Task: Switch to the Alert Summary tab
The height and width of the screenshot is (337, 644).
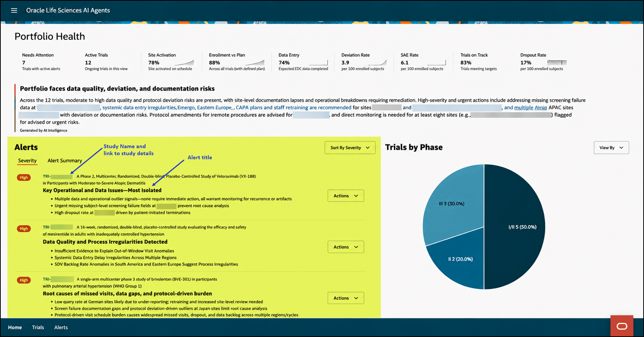Action: (65, 161)
